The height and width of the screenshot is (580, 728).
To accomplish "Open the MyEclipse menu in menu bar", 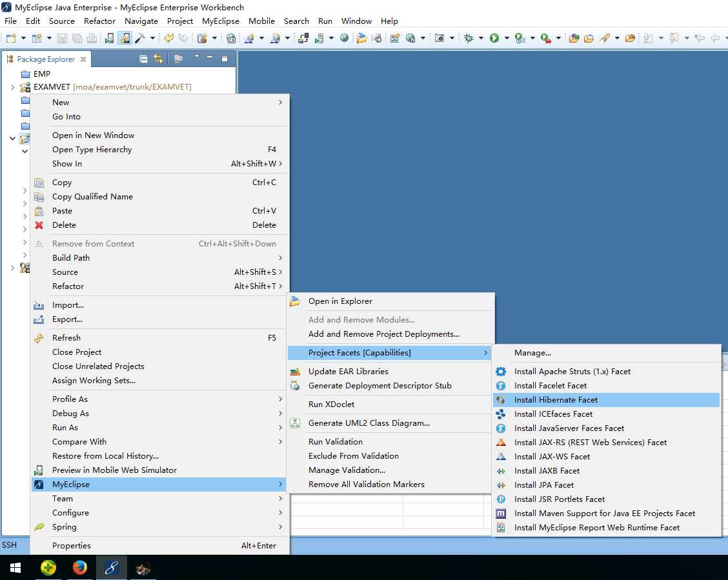I will point(221,21).
